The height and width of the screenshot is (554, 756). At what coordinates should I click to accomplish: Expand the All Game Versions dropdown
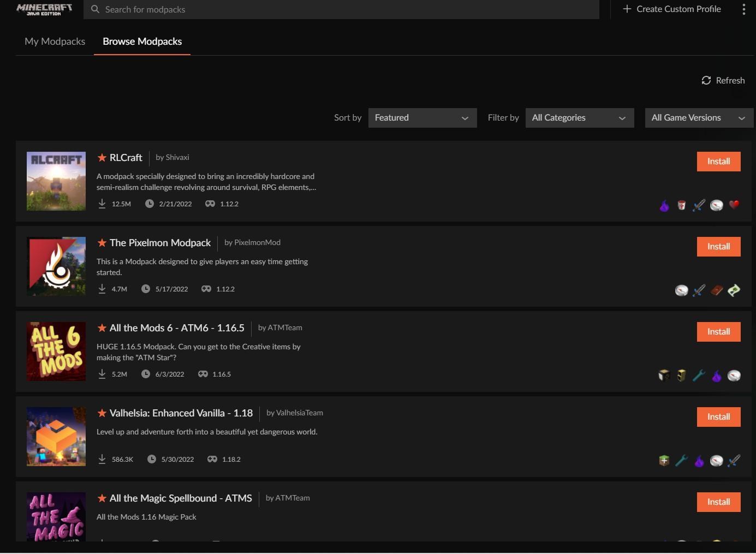tap(699, 118)
